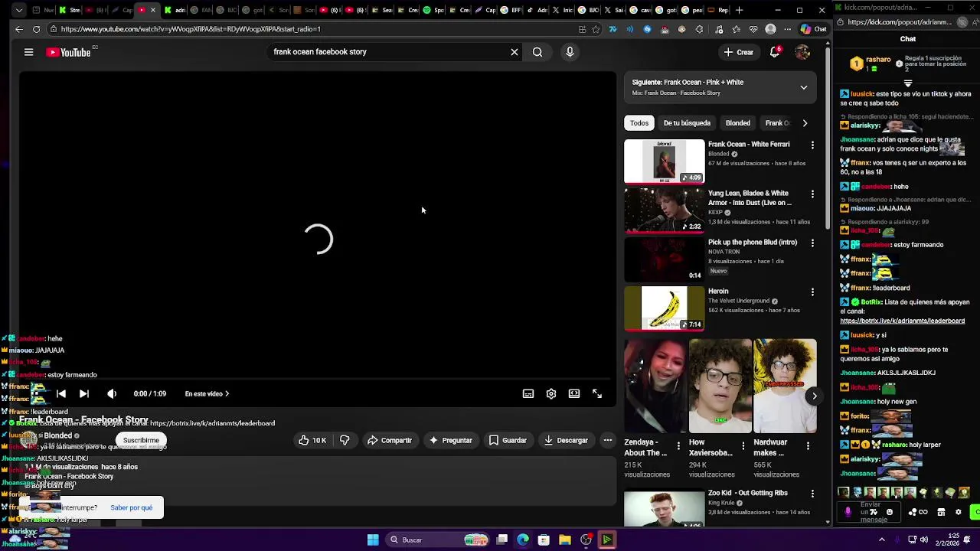Open the tab actions dropdown
This screenshot has height=551, width=980.
(x=18, y=10)
